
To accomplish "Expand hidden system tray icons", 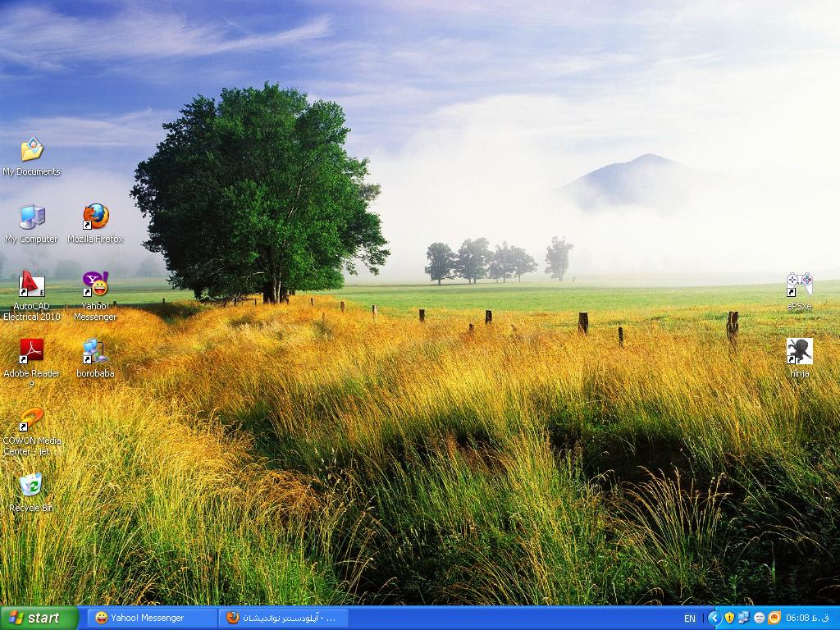I will (x=714, y=618).
